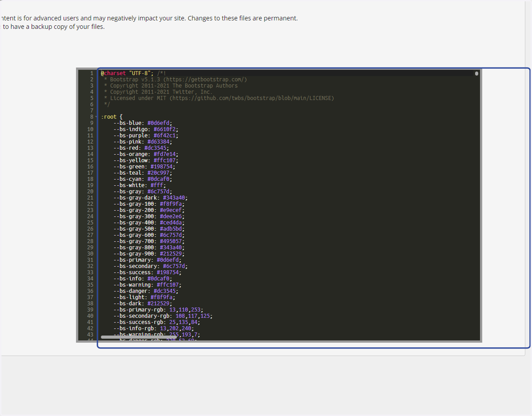Click the --bs-red variable line
532x416 pixels.
(x=141, y=148)
